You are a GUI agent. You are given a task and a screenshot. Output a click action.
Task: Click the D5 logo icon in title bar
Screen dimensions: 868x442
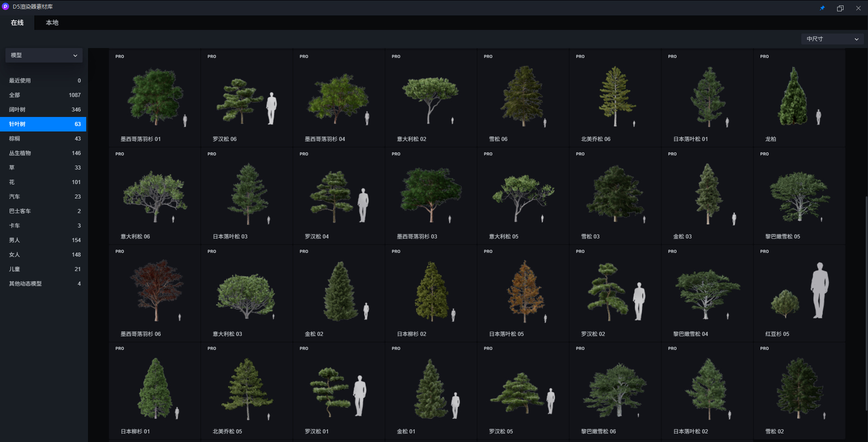click(6, 7)
